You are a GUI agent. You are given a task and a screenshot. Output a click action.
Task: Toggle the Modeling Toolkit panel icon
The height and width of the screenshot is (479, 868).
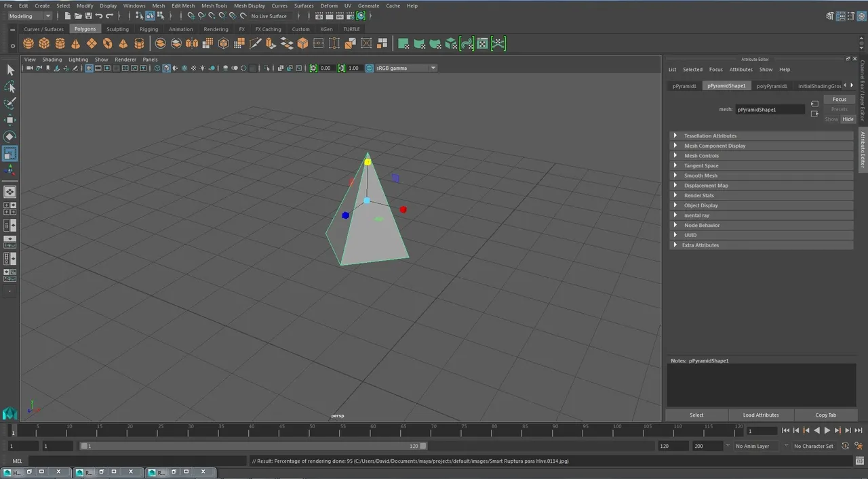(x=831, y=16)
